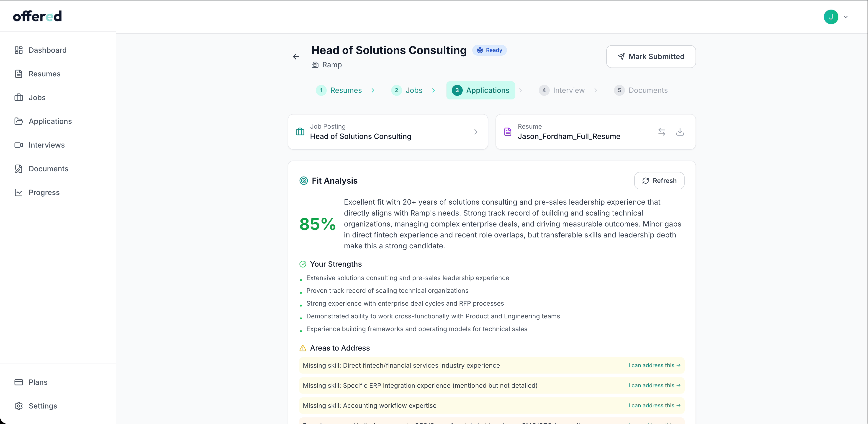Click the back arrow next to the job title
The width and height of the screenshot is (868, 424).
(295, 56)
